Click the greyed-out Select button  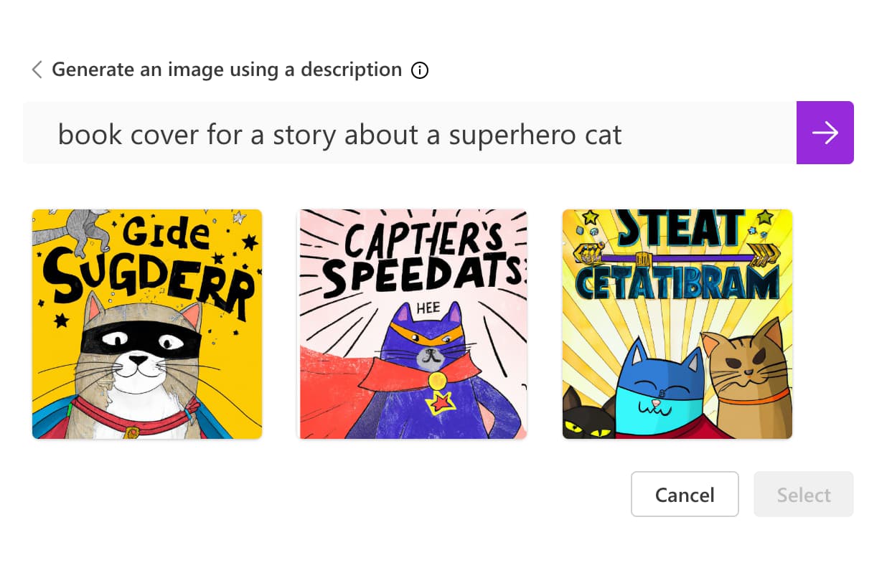(x=803, y=495)
